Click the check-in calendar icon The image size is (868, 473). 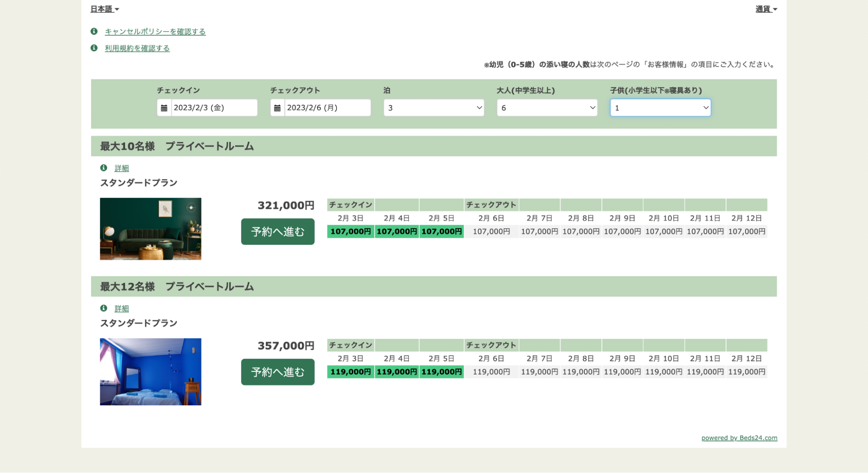(164, 108)
